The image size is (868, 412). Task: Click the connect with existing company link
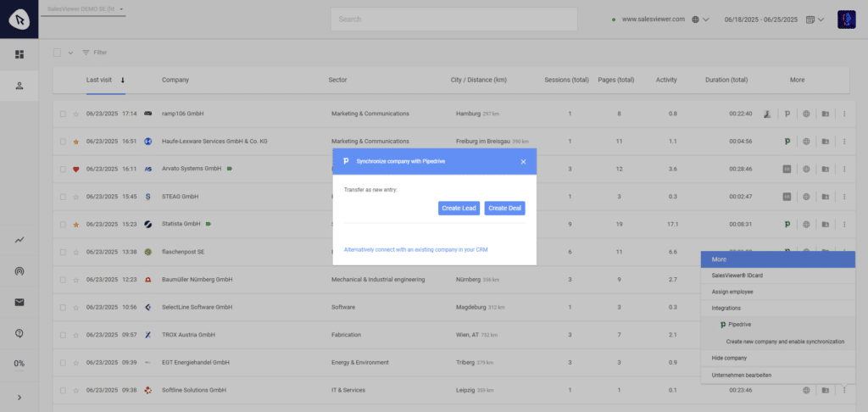[415, 250]
